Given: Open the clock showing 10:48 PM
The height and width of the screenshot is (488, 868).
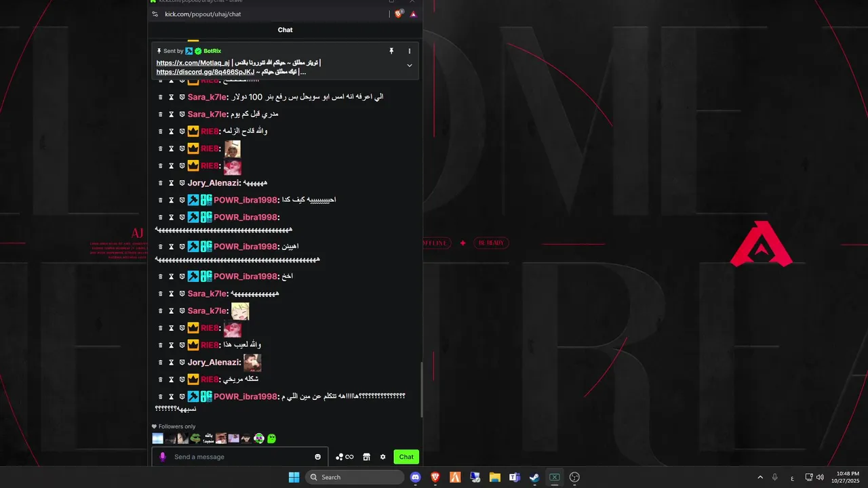Looking at the screenshot, I should 848,477.
